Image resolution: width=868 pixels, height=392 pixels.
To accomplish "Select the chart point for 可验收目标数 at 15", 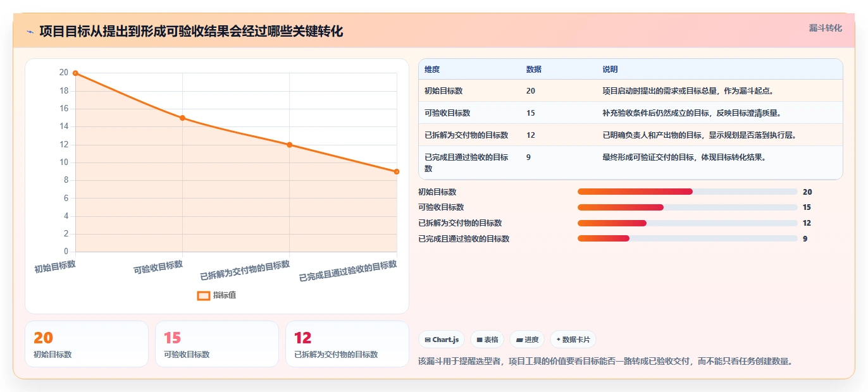I will point(182,118).
